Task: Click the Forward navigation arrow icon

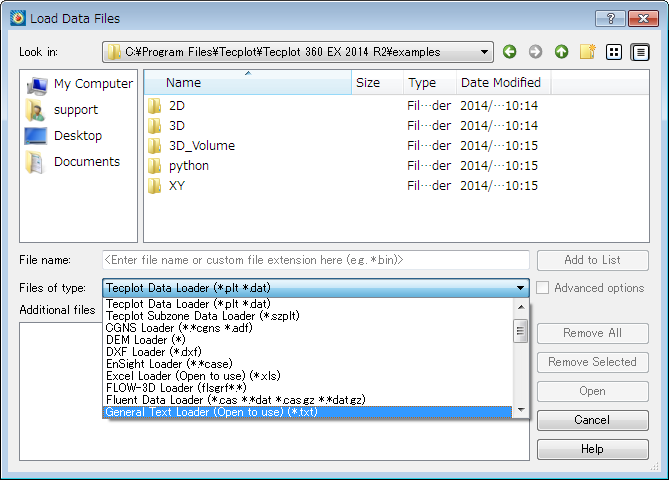Action: (535, 52)
